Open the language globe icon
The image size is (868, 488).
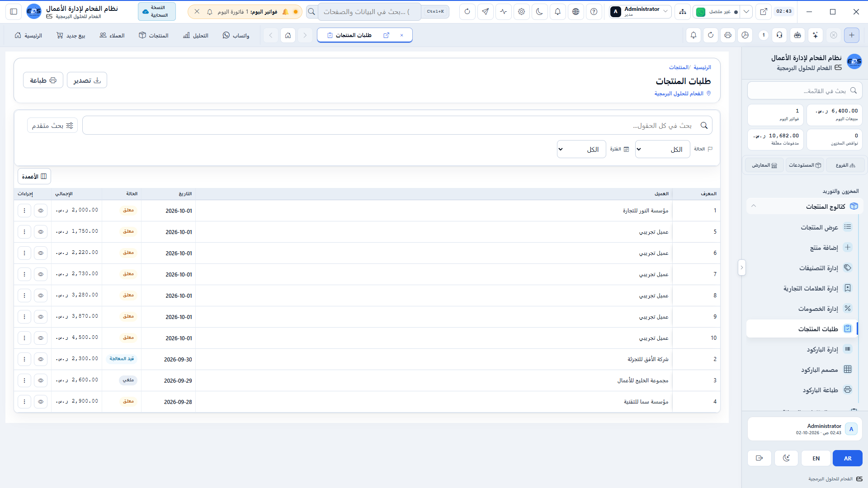coord(576,12)
